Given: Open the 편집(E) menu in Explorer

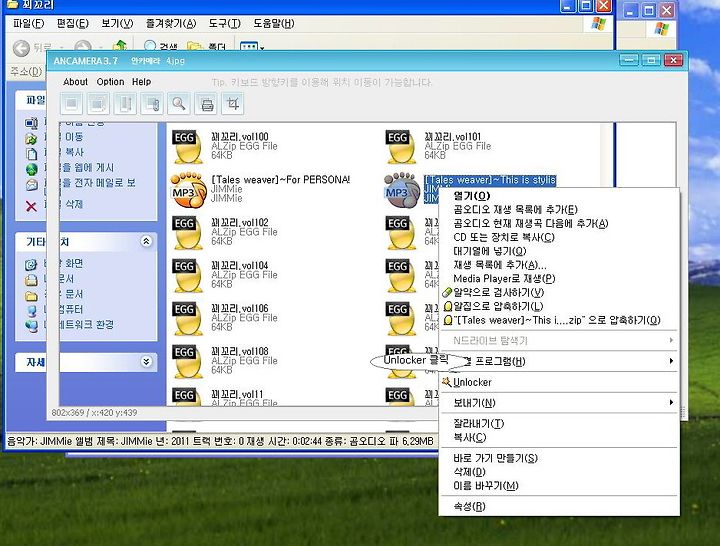Looking at the screenshot, I should click(73, 23).
